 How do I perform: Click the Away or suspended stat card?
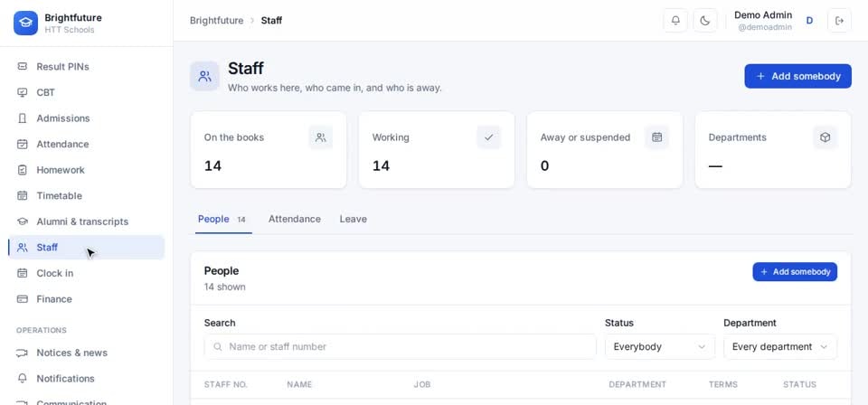coord(605,150)
